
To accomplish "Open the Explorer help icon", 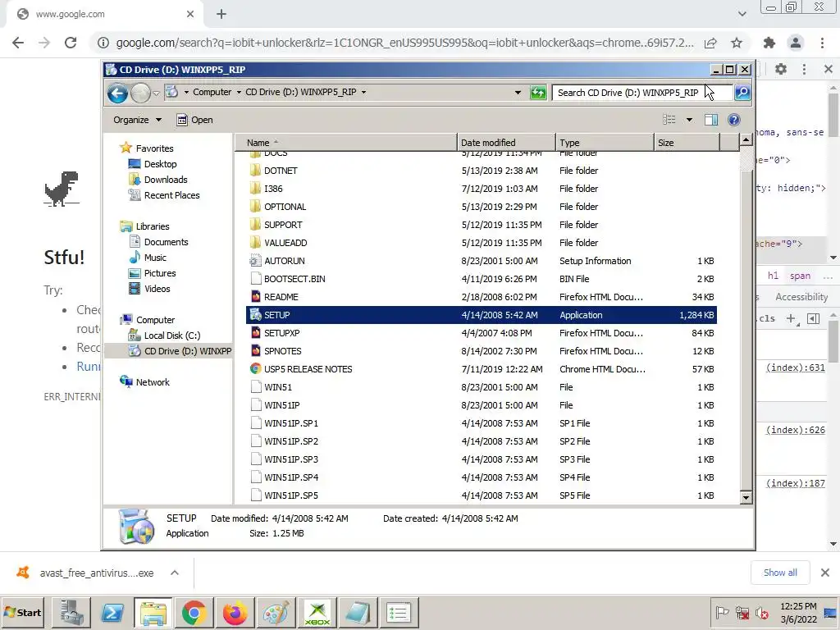I will [734, 120].
